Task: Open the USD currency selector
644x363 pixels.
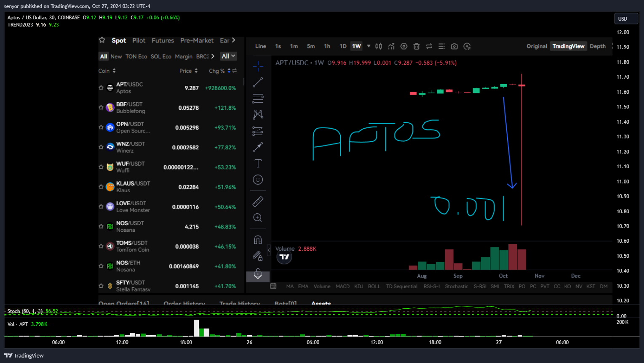Action: click(626, 19)
